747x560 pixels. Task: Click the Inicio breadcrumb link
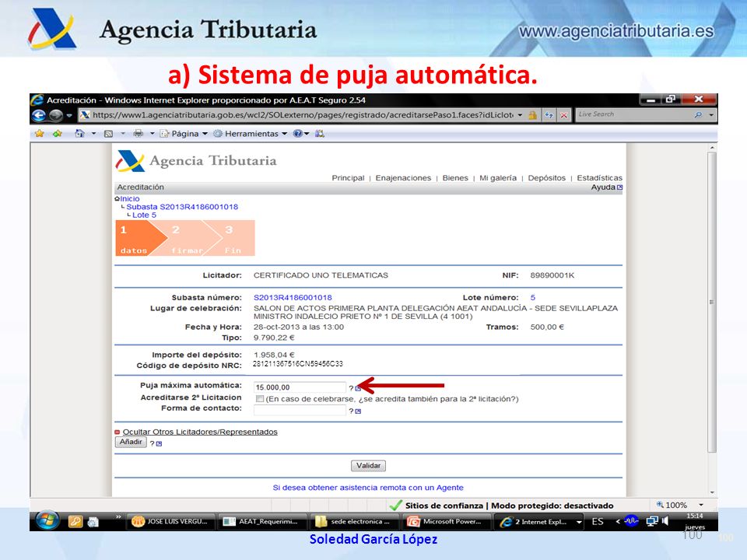(x=130, y=198)
